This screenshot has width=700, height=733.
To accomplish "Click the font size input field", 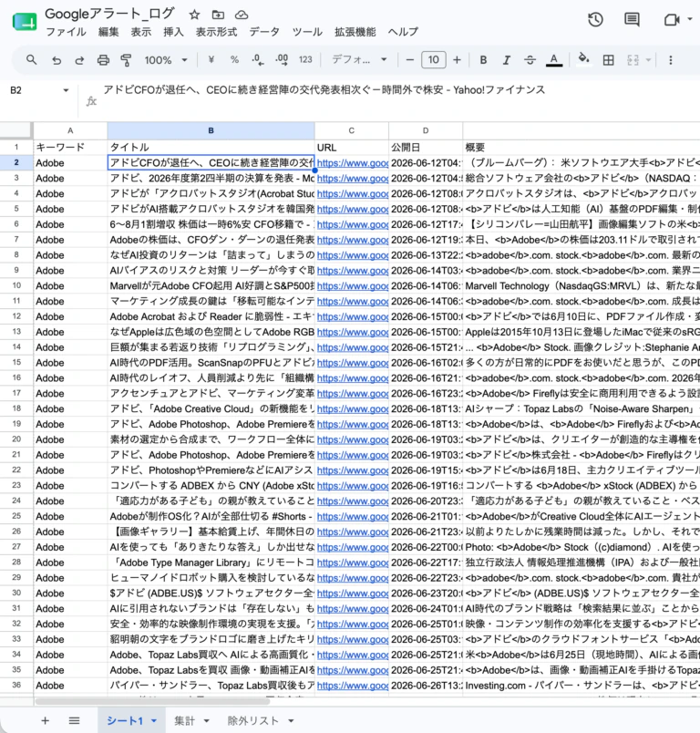I will tap(433, 60).
